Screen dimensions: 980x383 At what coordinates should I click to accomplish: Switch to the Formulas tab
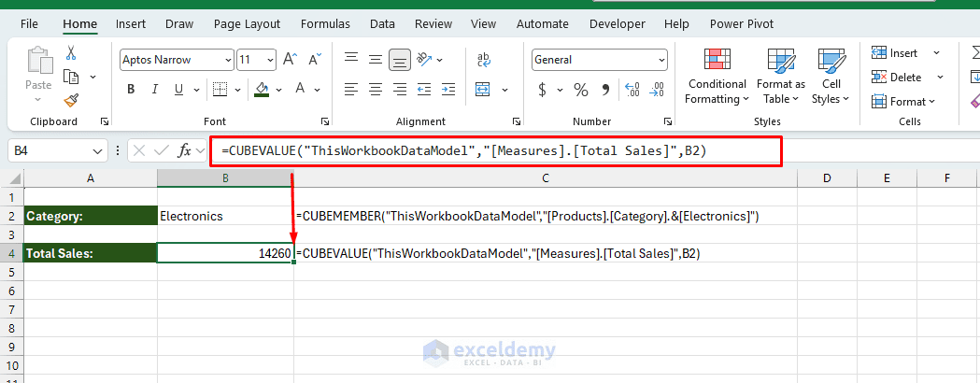326,23
